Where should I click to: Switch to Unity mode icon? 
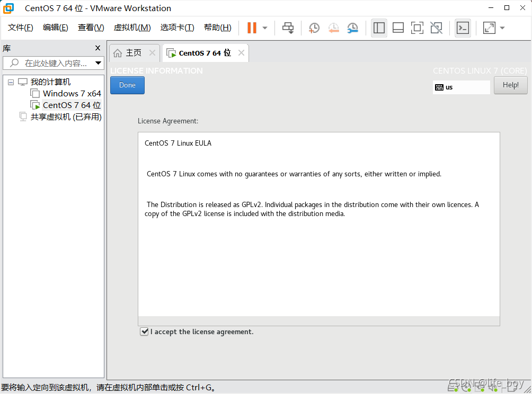pos(436,28)
